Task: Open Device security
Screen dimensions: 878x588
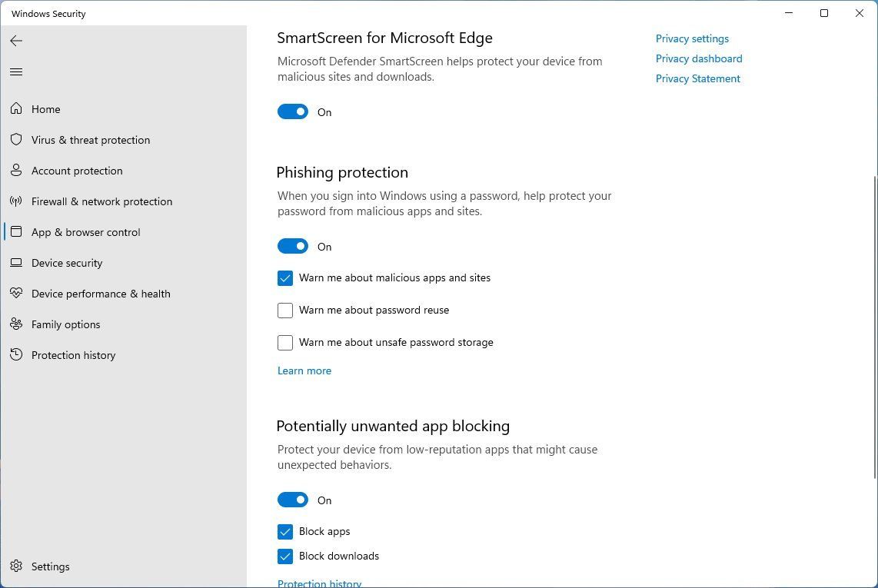Action: click(x=67, y=263)
